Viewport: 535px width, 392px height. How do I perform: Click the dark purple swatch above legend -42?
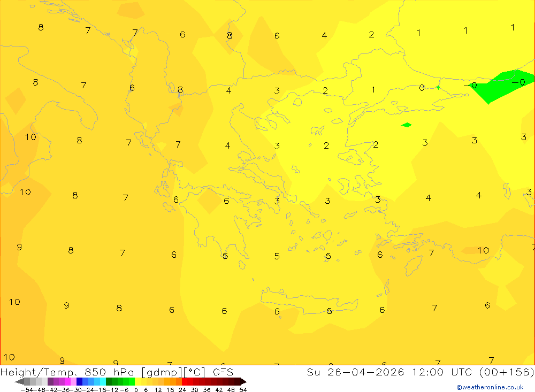(50, 382)
